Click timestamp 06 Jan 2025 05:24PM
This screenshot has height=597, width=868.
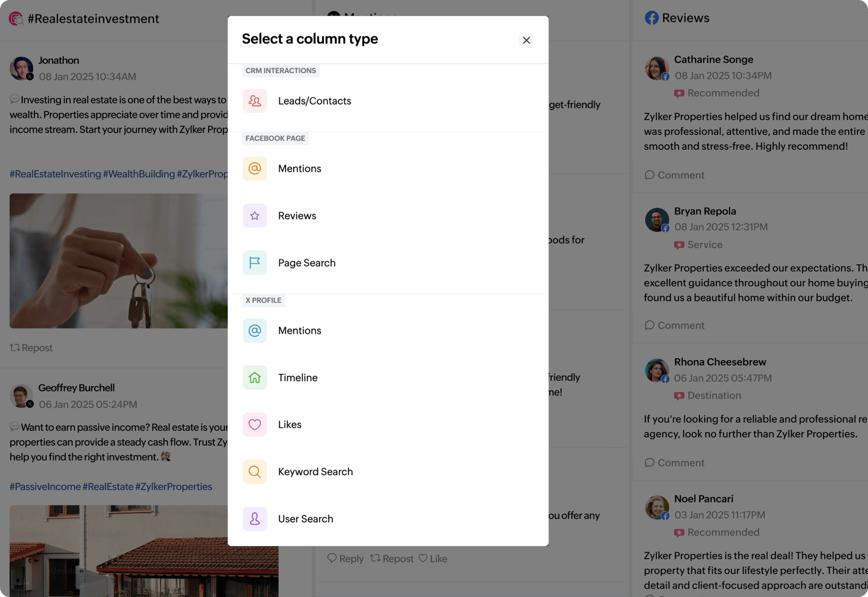[88, 404]
